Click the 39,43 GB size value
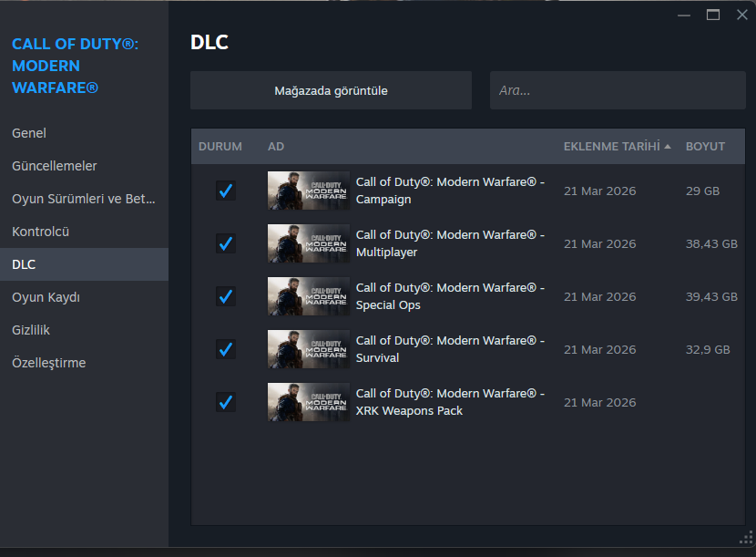 coord(711,297)
